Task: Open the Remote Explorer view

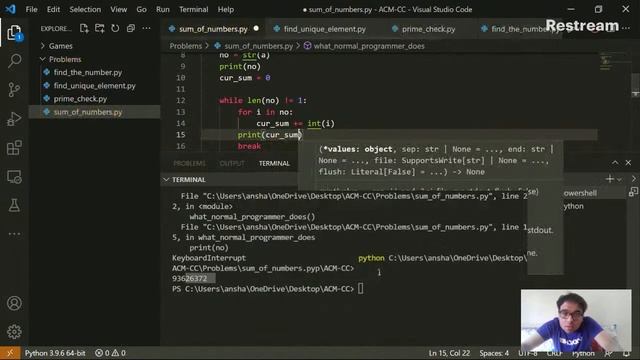Action: point(14,177)
